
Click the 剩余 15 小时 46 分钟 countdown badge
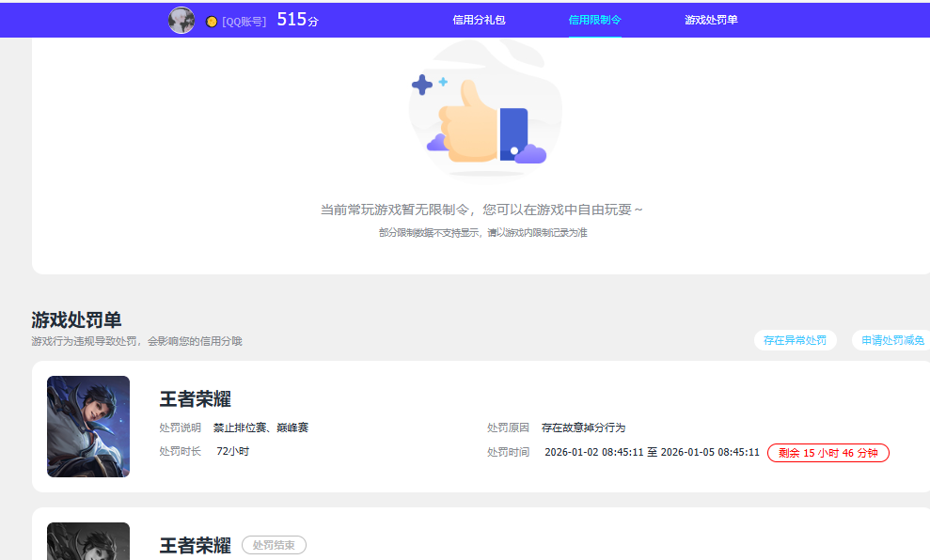828,452
